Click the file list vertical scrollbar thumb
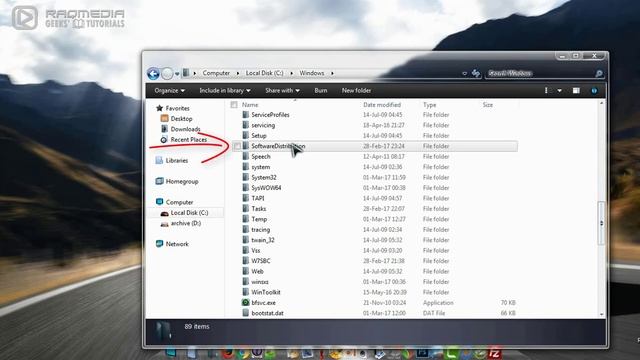Image resolution: width=640 pixels, height=360 pixels. 601,223
